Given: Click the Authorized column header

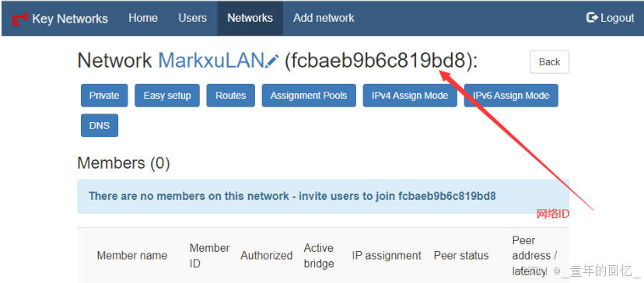Looking at the screenshot, I should click(x=267, y=256).
